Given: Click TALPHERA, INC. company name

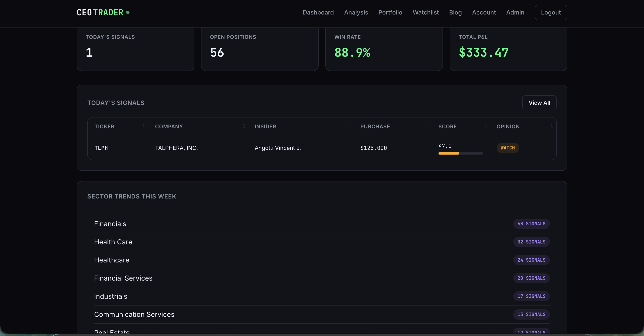Looking at the screenshot, I should [176, 148].
